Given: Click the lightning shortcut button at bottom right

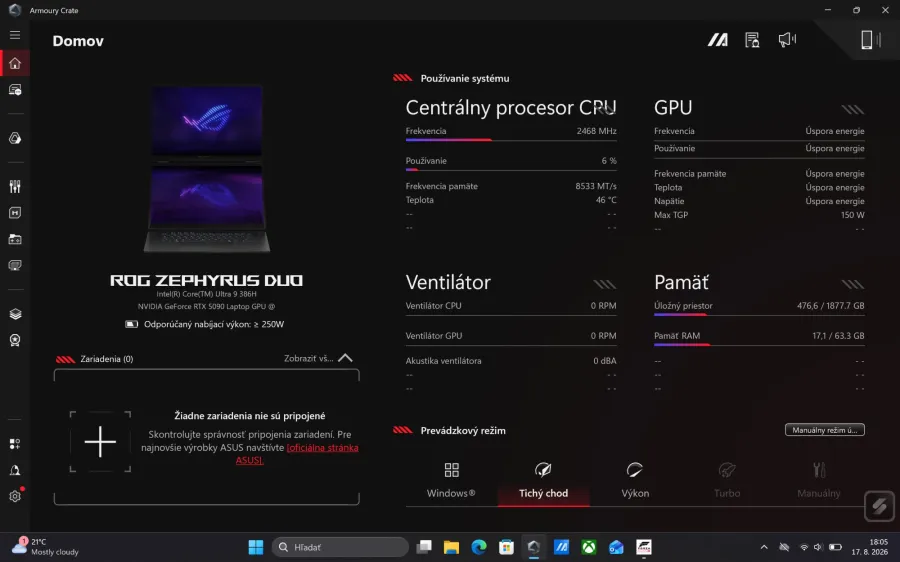Looking at the screenshot, I should (x=879, y=506).
